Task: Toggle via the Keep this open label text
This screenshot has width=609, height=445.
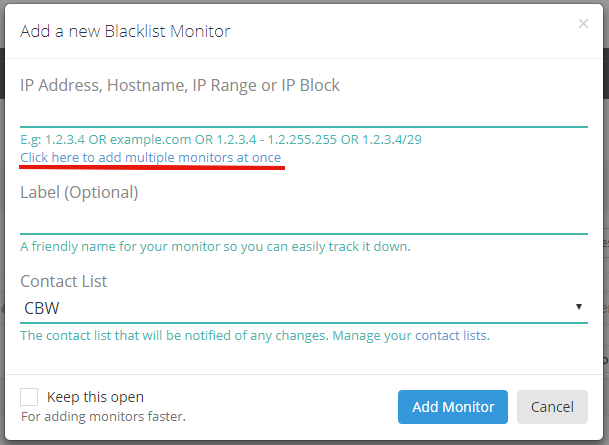Action: pyautogui.click(x=95, y=397)
